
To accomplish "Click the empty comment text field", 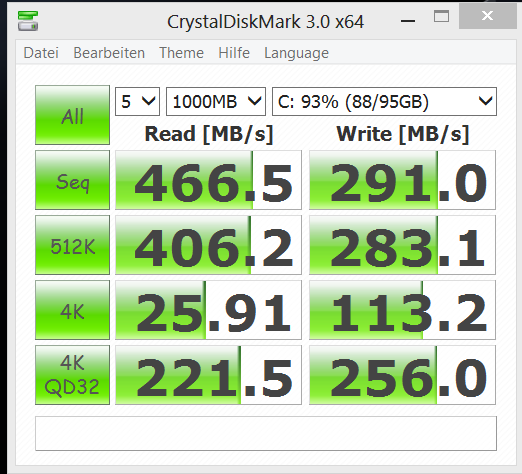I will click(266, 433).
